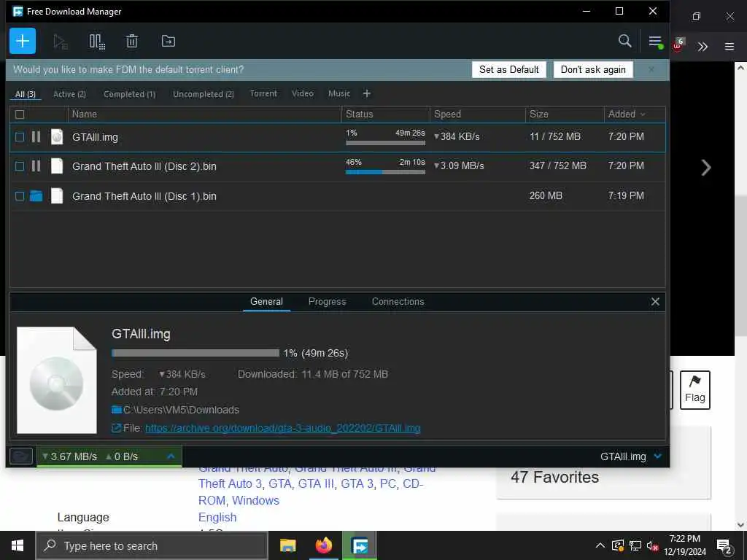
Task: Switch to the General details tab
Action: (266, 301)
